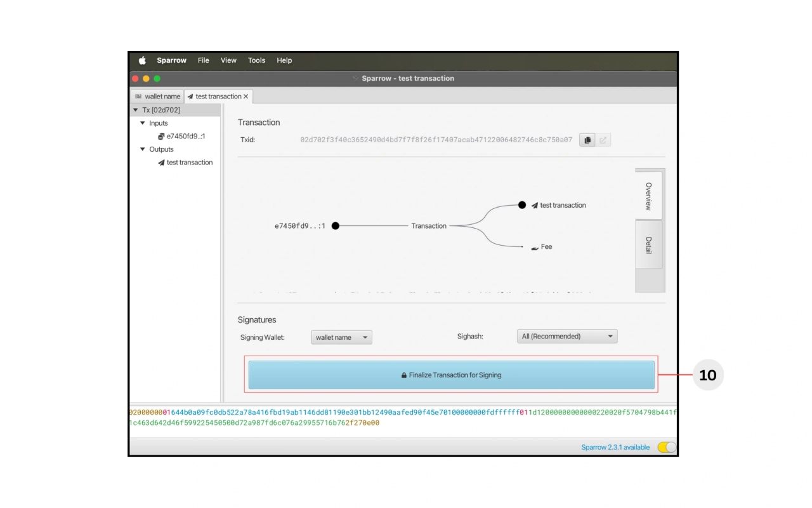Screen dimensions: 812x508
Task: Switch to the wallet name tab
Action: coord(157,97)
